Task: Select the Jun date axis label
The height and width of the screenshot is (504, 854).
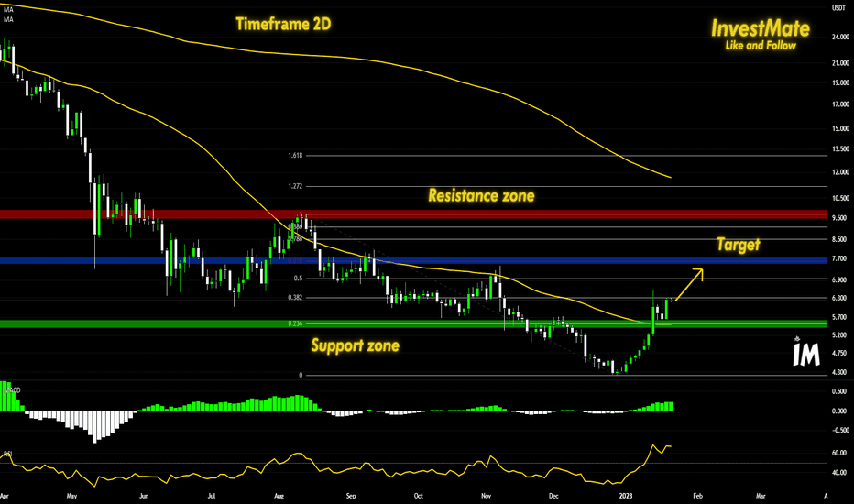Action: 144,497
